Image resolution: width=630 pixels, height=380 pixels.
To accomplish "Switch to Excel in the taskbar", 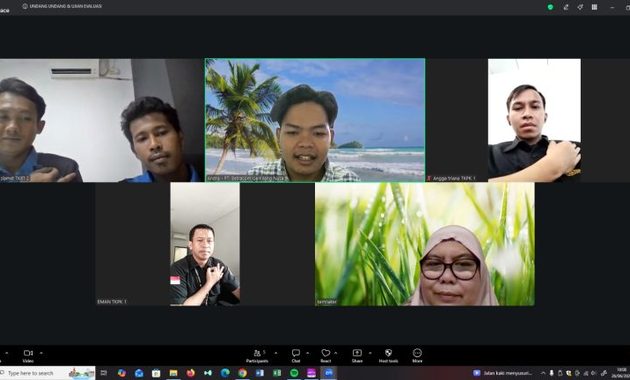I will pyautogui.click(x=277, y=373).
